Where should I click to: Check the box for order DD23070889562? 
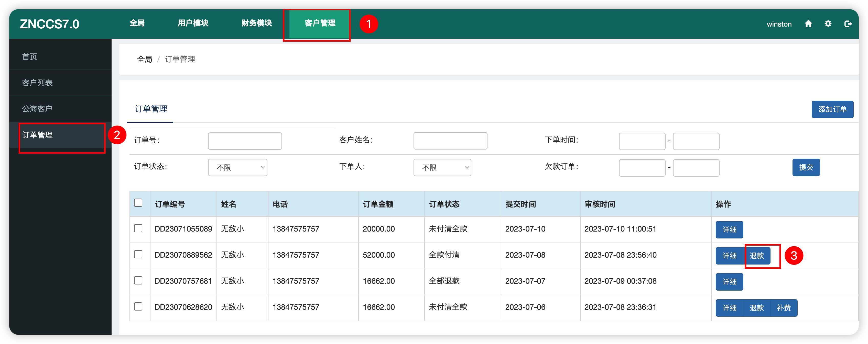[138, 254]
